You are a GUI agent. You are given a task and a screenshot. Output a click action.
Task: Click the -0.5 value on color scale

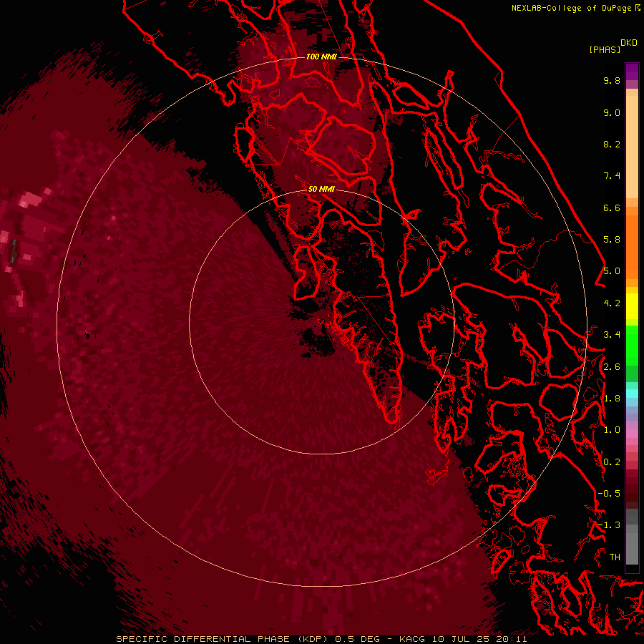click(x=609, y=494)
